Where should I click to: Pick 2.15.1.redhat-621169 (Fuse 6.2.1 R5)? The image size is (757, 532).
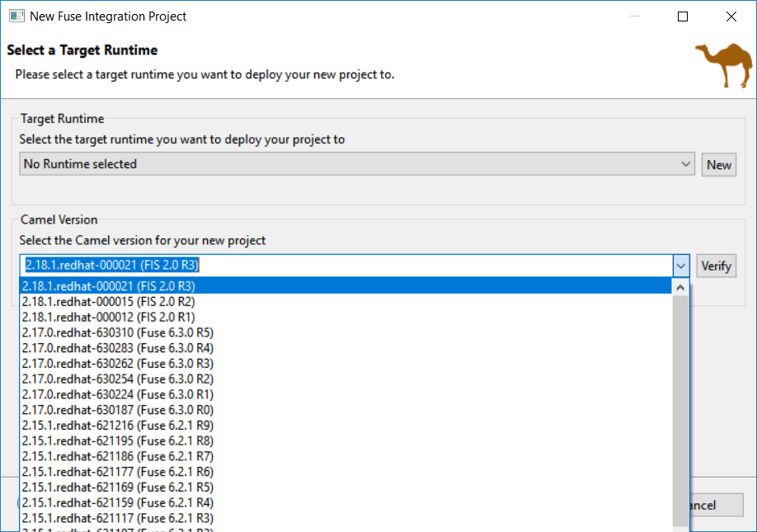pos(117,487)
